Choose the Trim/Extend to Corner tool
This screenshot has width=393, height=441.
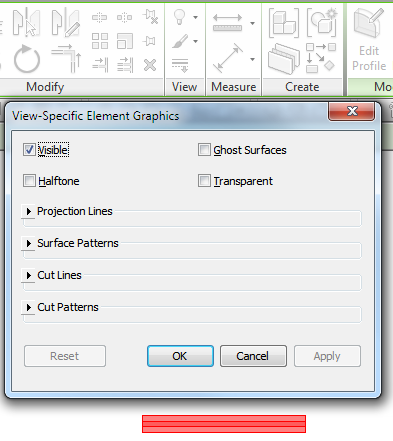click(x=66, y=59)
